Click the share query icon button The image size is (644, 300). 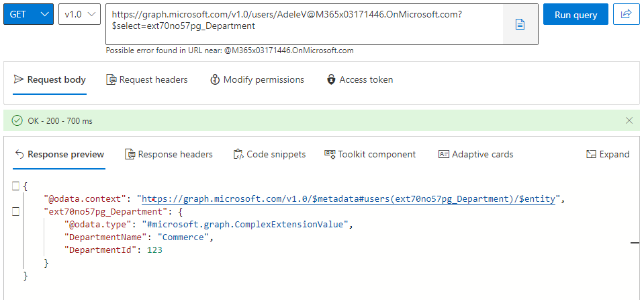click(x=626, y=14)
